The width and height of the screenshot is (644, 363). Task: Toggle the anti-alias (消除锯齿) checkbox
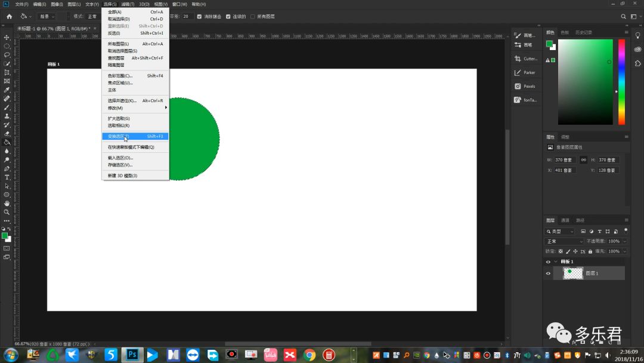[x=199, y=17]
